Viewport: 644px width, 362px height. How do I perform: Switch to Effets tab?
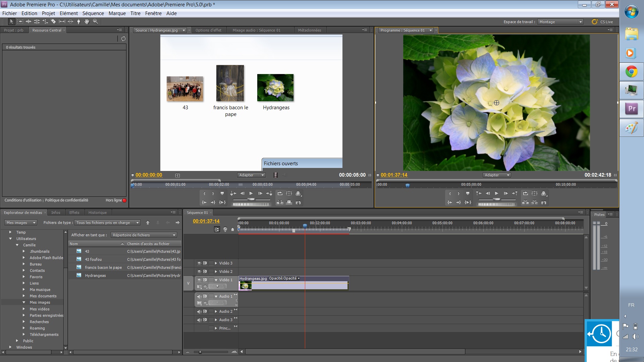[x=74, y=213]
